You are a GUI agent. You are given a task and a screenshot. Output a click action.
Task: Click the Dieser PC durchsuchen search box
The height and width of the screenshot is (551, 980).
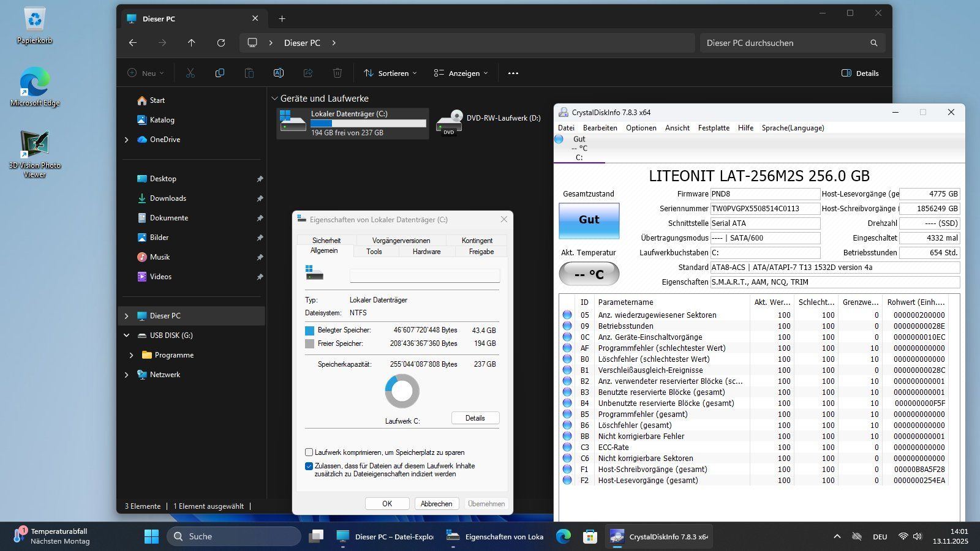click(x=793, y=43)
